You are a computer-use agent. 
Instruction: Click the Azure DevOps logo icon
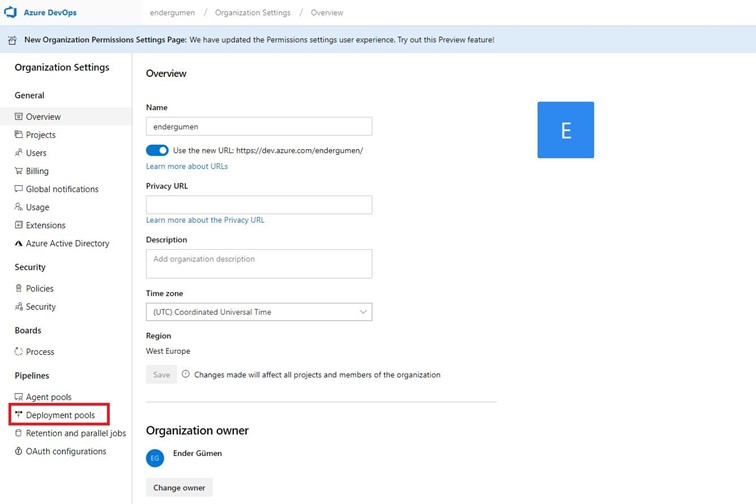11,13
